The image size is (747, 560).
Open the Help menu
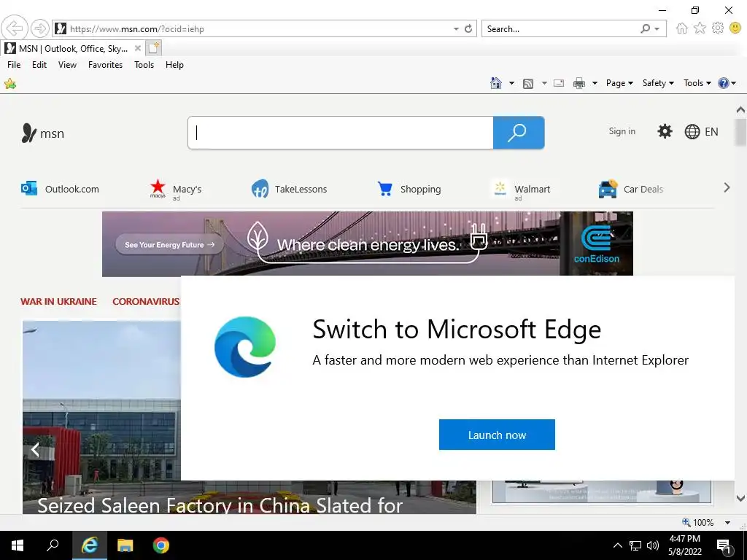174,65
